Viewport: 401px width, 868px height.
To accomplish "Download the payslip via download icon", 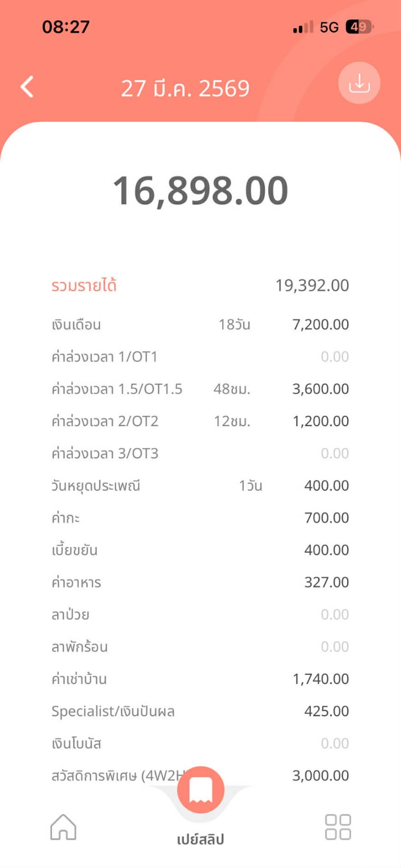I will coord(359,83).
